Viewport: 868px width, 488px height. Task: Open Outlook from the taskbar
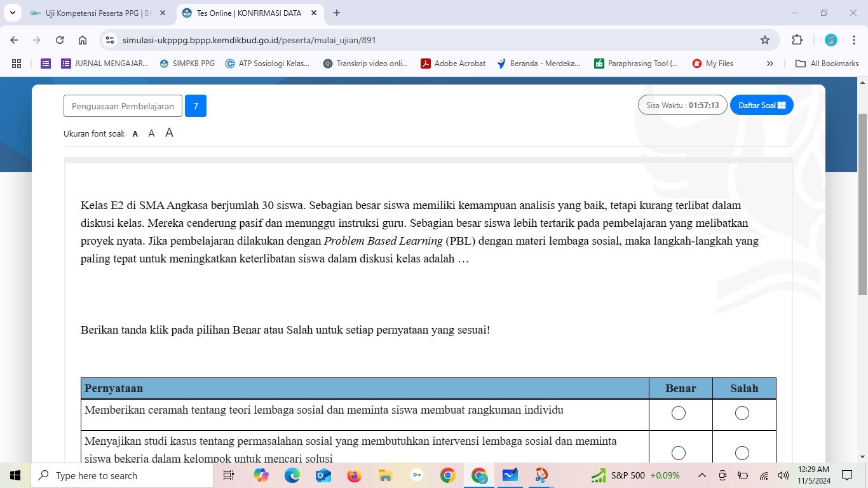tap(323, 475)
